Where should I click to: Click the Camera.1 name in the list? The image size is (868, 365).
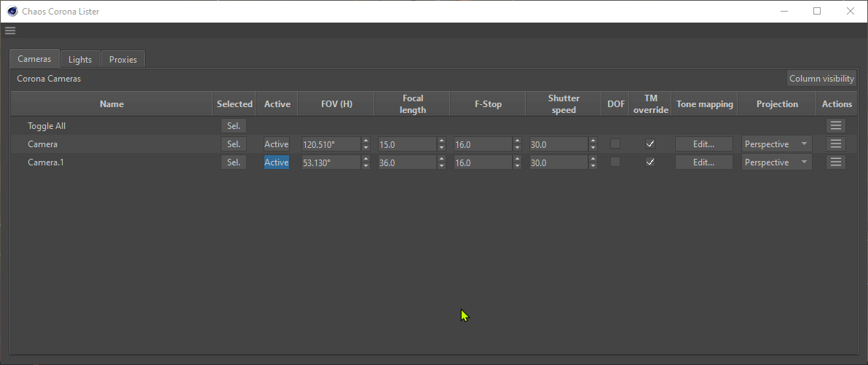point(47,162)
